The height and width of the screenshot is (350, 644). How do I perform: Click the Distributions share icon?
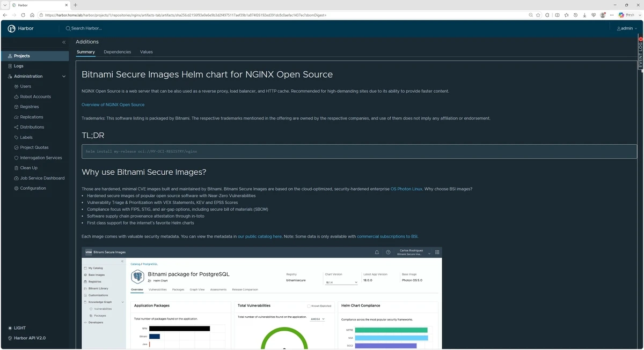[16, 127]
